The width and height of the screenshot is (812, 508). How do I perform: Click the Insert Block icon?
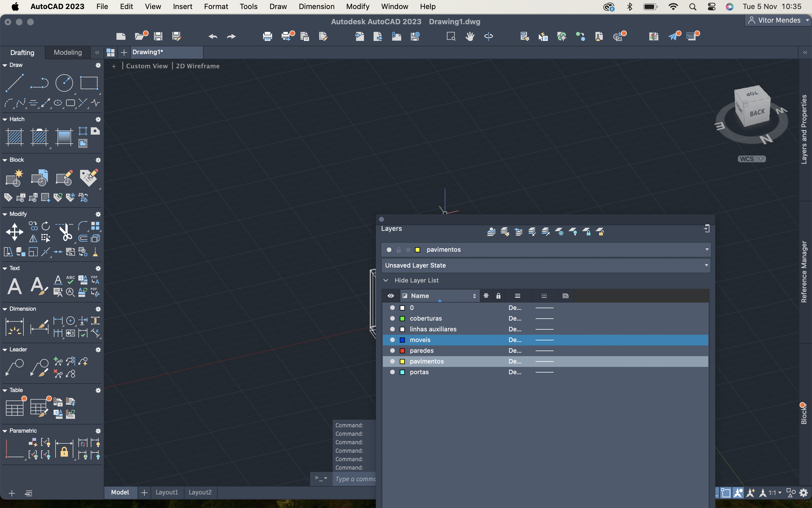pyautogui.click(x=39, y=178)
